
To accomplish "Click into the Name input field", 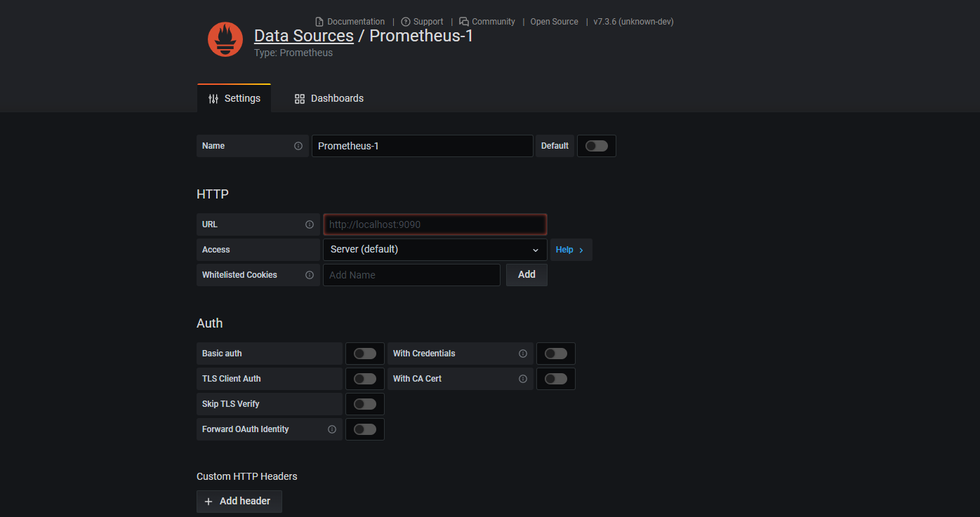I will click(423, 146).
